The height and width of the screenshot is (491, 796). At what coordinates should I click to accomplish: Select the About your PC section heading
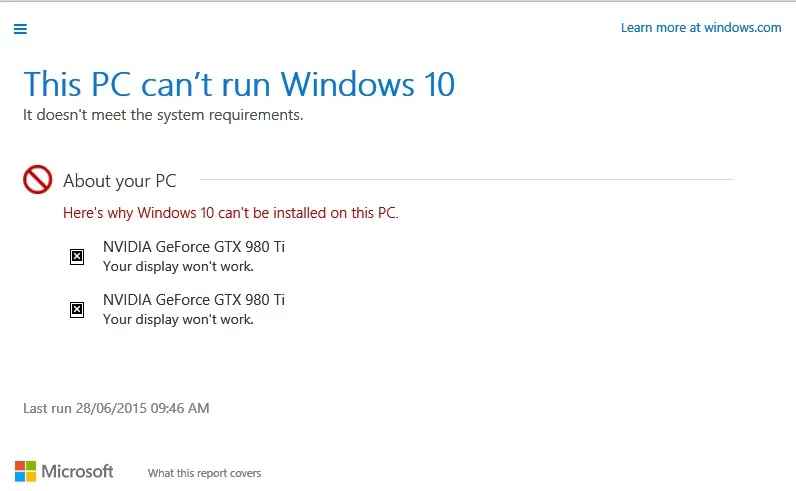(x=119, y=181)
